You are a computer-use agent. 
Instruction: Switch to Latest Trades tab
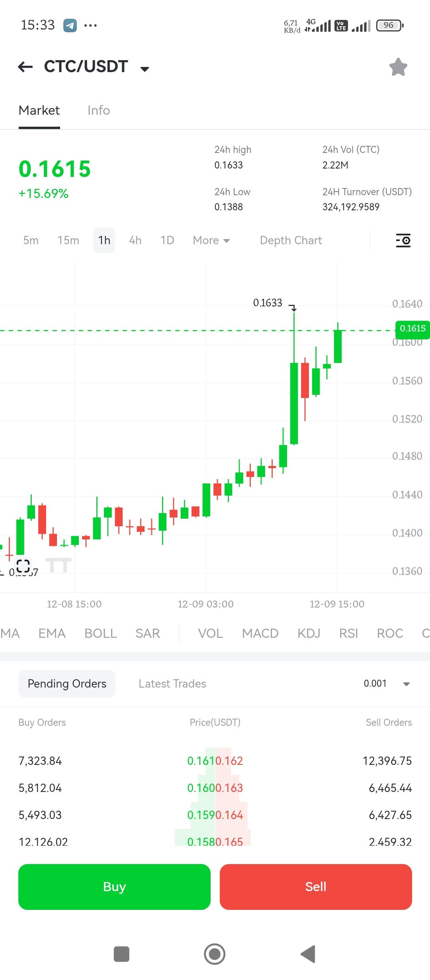(172, 684)
